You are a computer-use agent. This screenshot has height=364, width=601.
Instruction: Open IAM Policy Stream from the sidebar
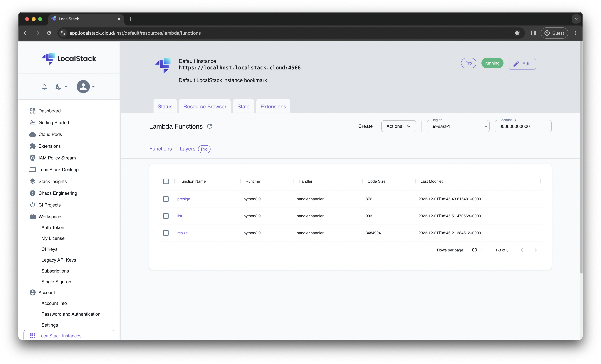pyautogui.click(x=57, y=158)
